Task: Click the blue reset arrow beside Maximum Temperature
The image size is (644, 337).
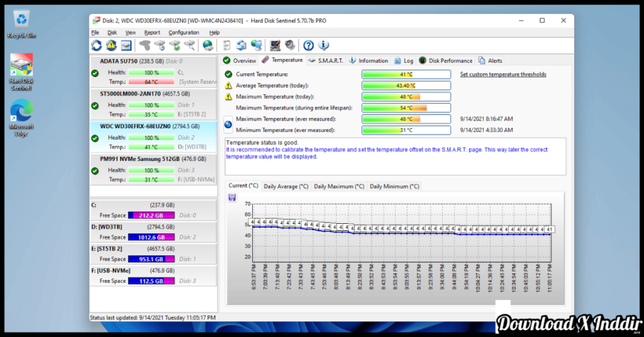Action: (228, 124)
